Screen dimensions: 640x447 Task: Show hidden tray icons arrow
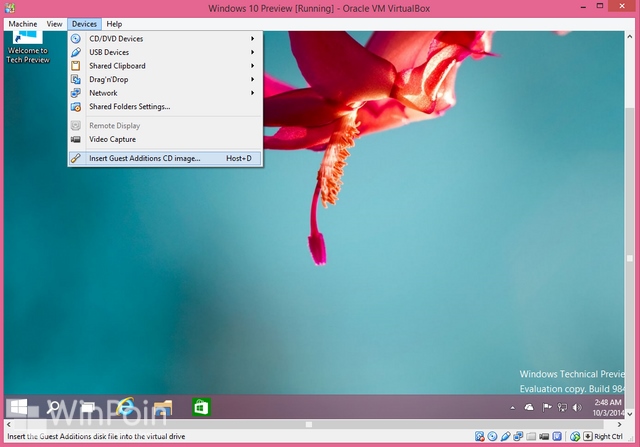513,407
